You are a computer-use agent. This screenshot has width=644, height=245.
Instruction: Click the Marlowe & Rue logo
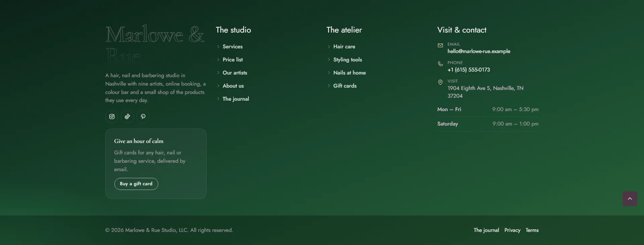pyautogui.click(x=155, y=44)
